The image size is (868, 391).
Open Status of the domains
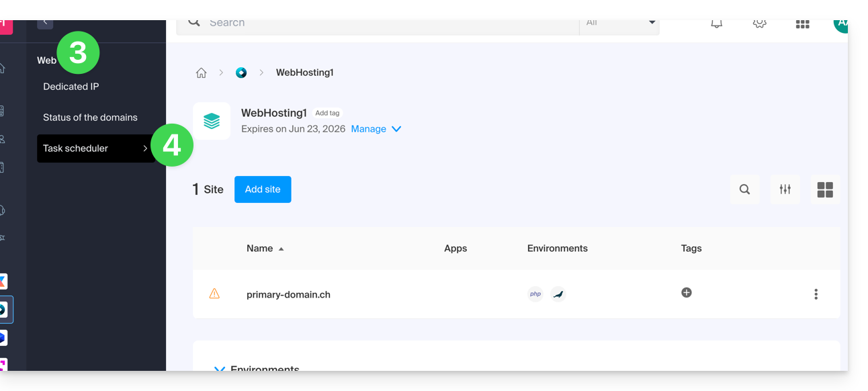click(x=90, y=118)
